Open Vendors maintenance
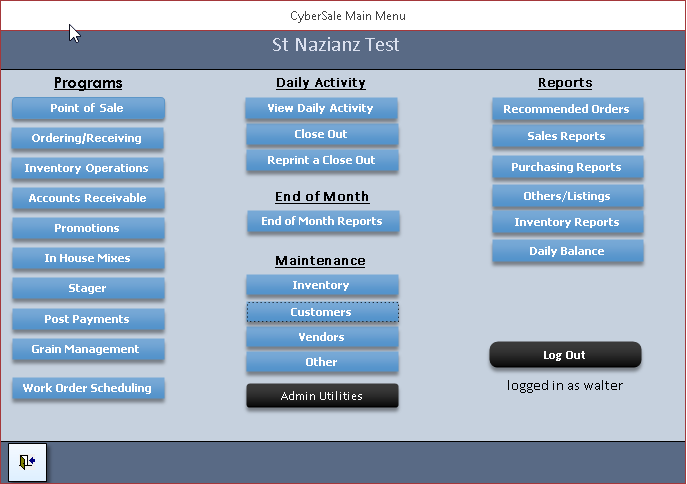This screenshot has height=484, width=687. 322,337
